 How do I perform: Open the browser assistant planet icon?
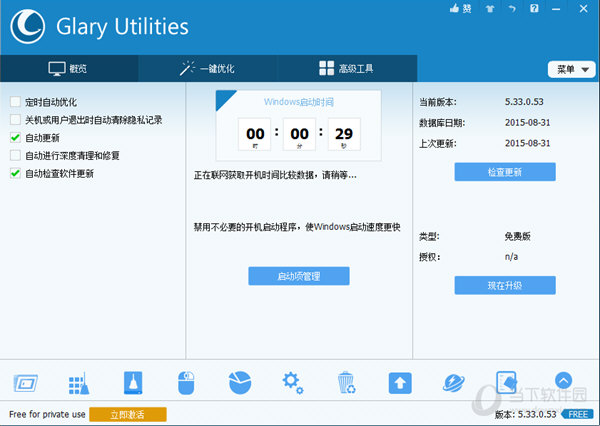click(454, 383)
